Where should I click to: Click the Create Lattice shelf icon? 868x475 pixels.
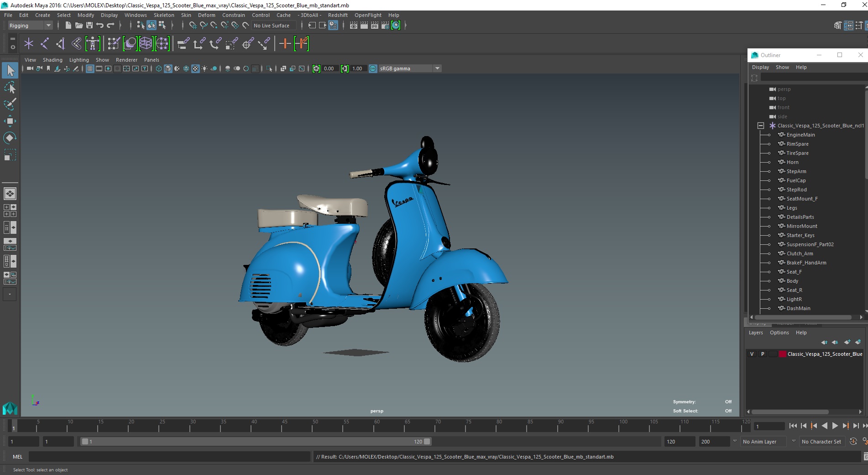tap(146, 44)
